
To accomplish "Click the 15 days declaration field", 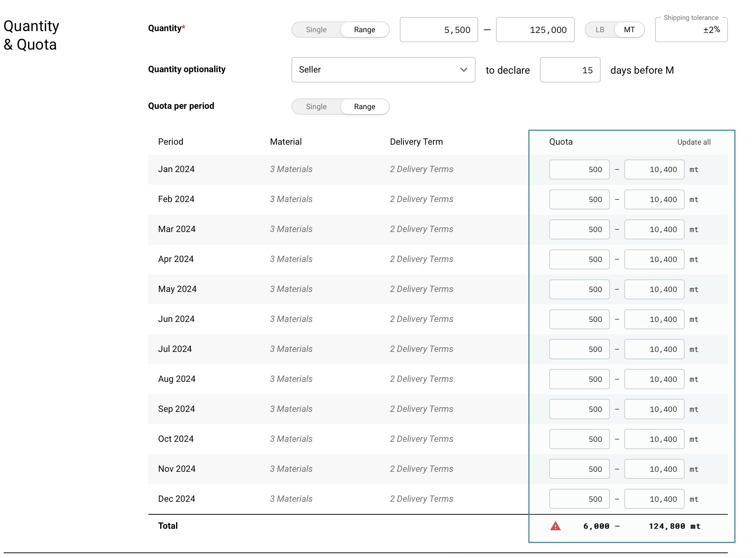I will coord(570,70).
